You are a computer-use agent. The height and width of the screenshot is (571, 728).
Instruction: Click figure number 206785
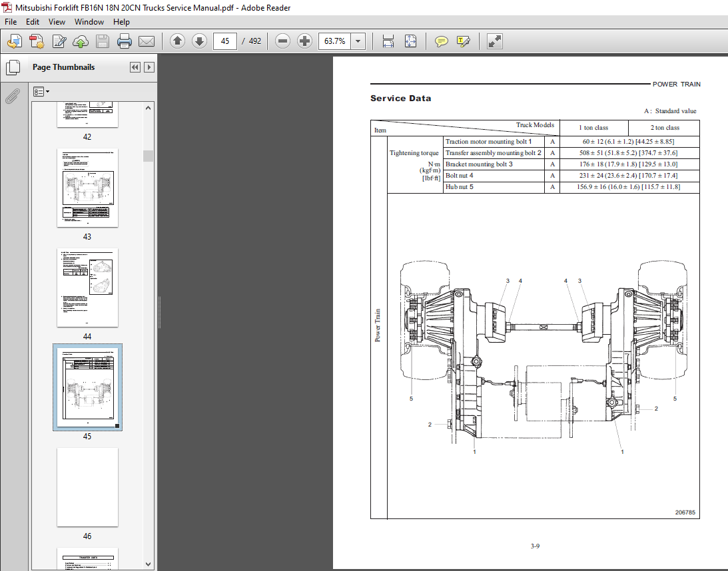click(x=685, y=512)
